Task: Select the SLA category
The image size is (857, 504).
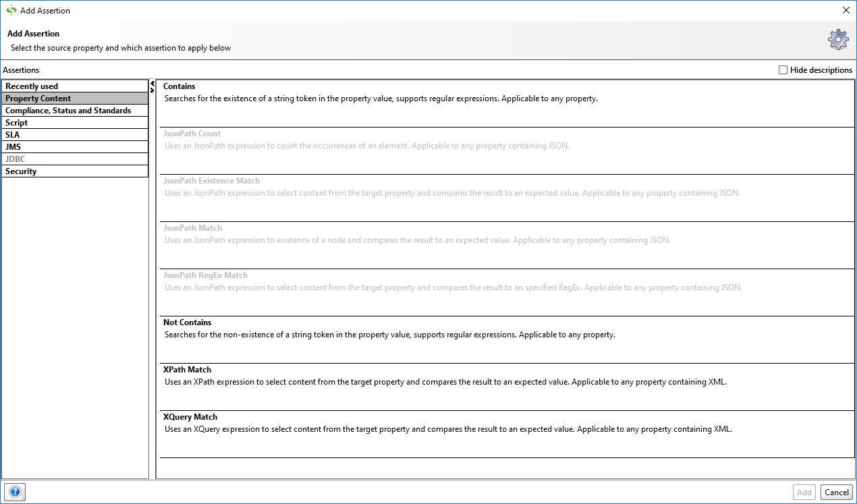Action: click(x=75, y=135)
